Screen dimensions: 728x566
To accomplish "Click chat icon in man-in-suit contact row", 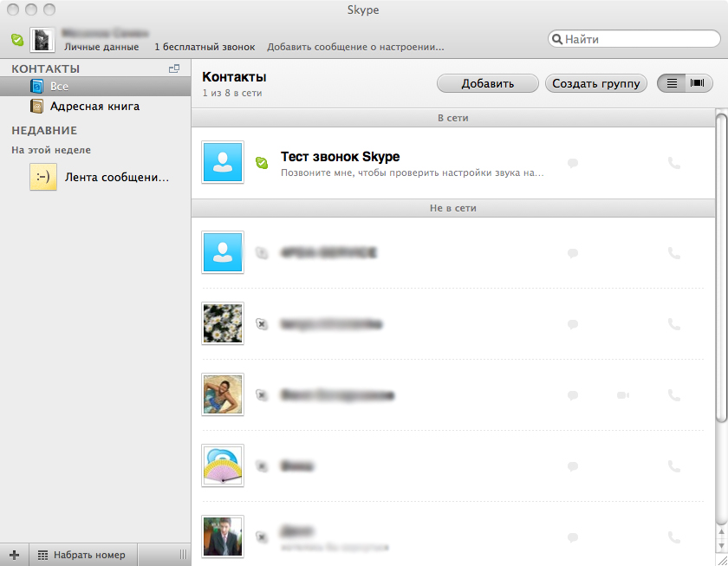I will (x=573, y=537).
